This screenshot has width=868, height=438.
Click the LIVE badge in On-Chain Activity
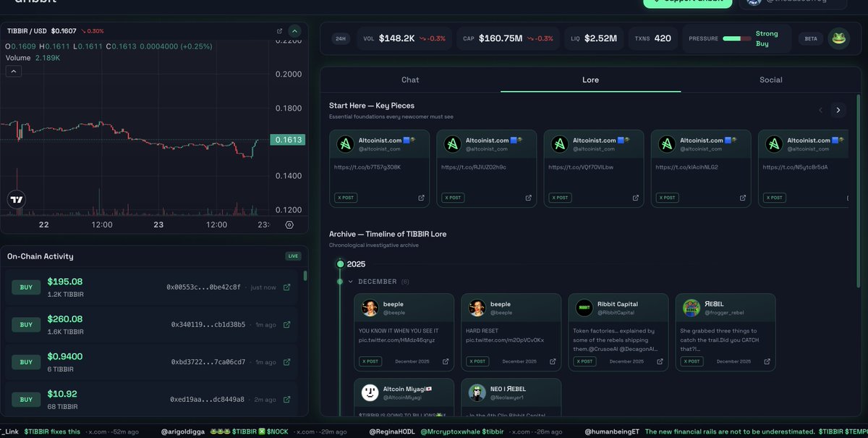point(292,256)
